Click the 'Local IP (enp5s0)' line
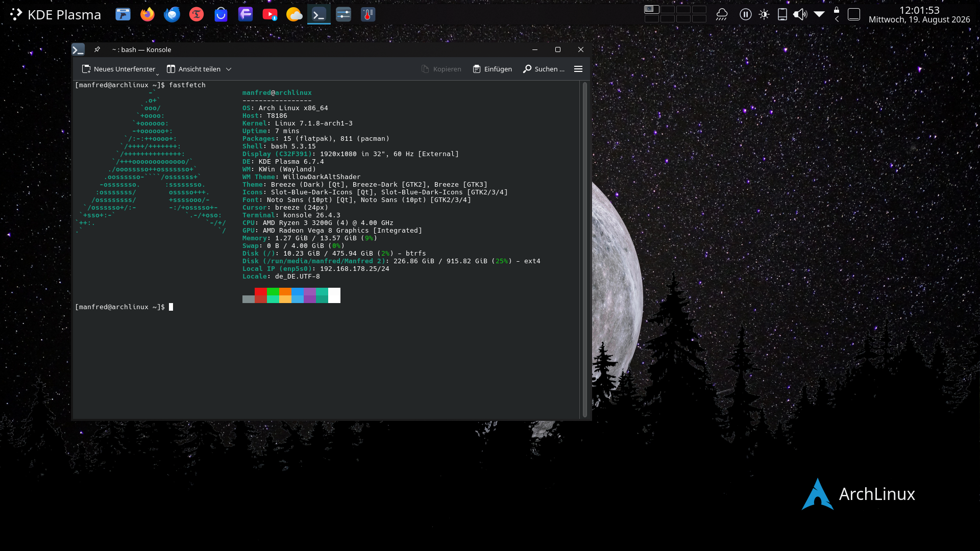The width and height of the screenshot is (980, 551). tap(316, 269)
